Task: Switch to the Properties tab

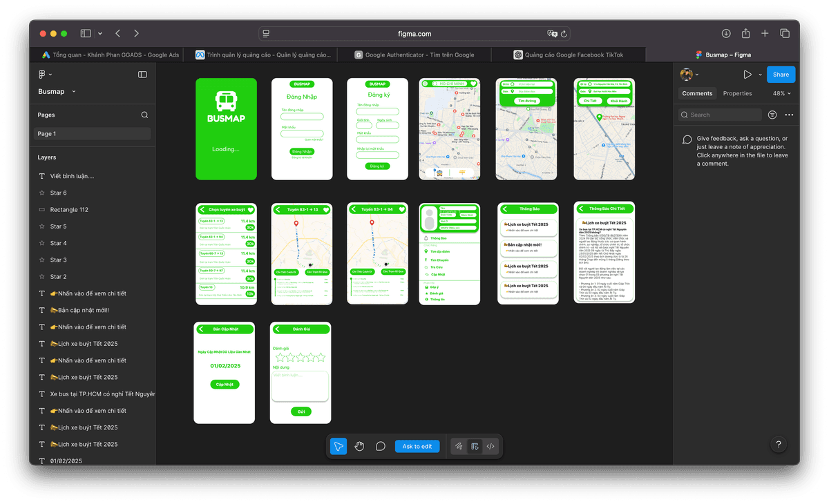Action: (x=737, y=93)
